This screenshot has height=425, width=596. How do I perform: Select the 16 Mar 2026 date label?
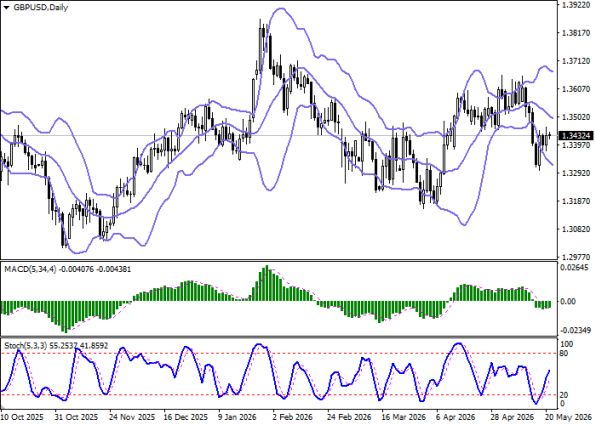click(404, 417)
